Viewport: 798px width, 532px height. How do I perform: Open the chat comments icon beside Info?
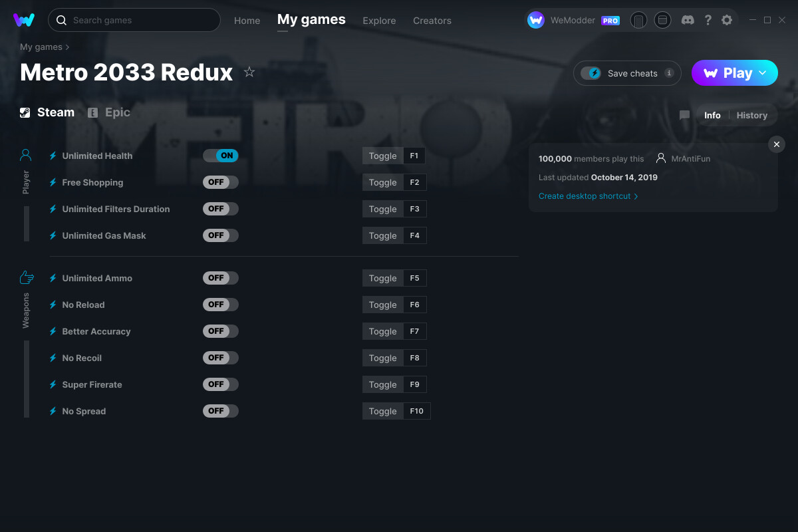pyautogui.click(x=684, y=115)
